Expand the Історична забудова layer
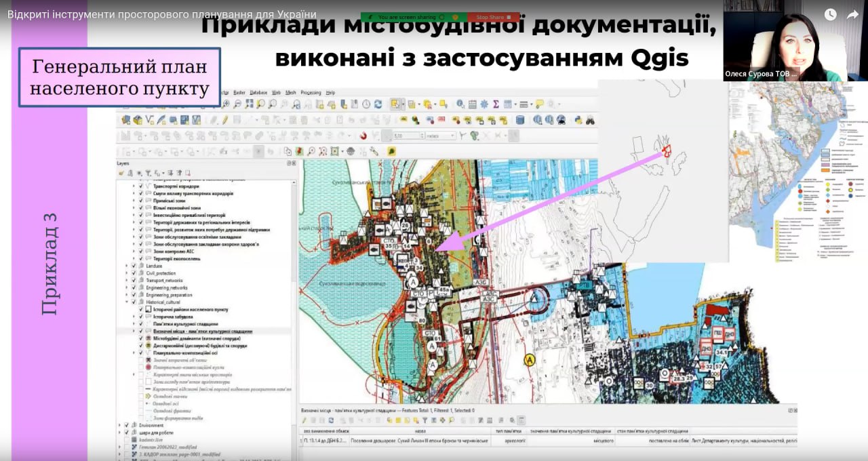 point(134,317)
